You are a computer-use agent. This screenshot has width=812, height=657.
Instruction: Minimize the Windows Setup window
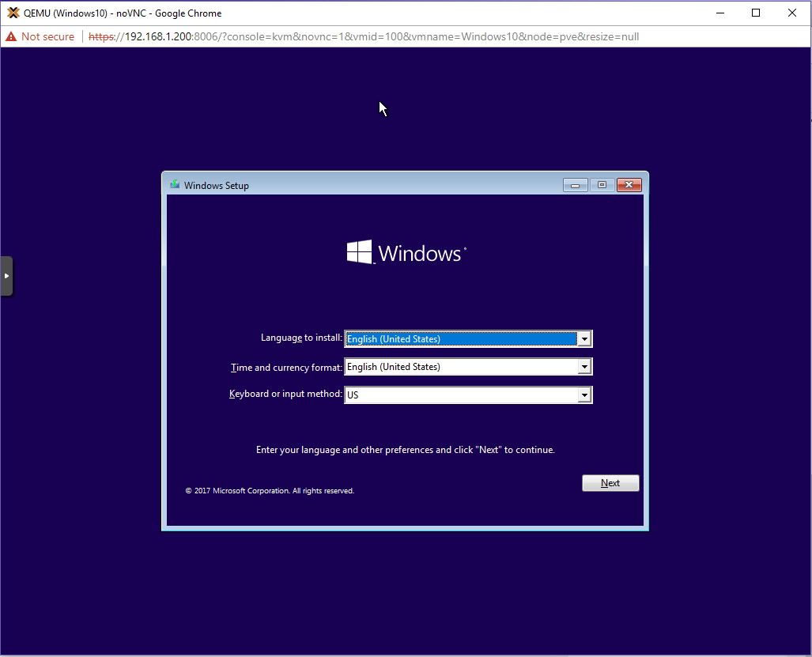pyautogui.click(x=575, y=184)
